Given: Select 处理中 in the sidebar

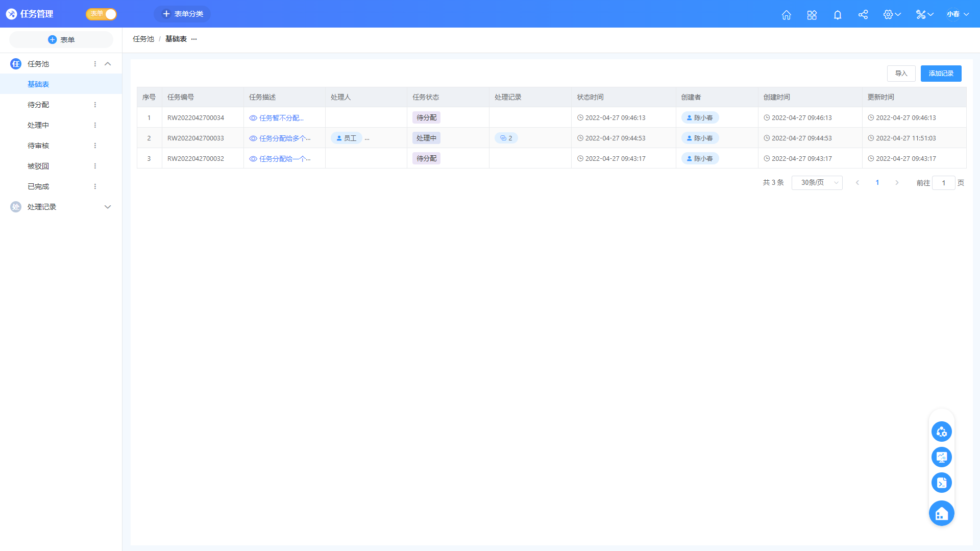Looking at the screenshot, I should (x=38, y=125).
